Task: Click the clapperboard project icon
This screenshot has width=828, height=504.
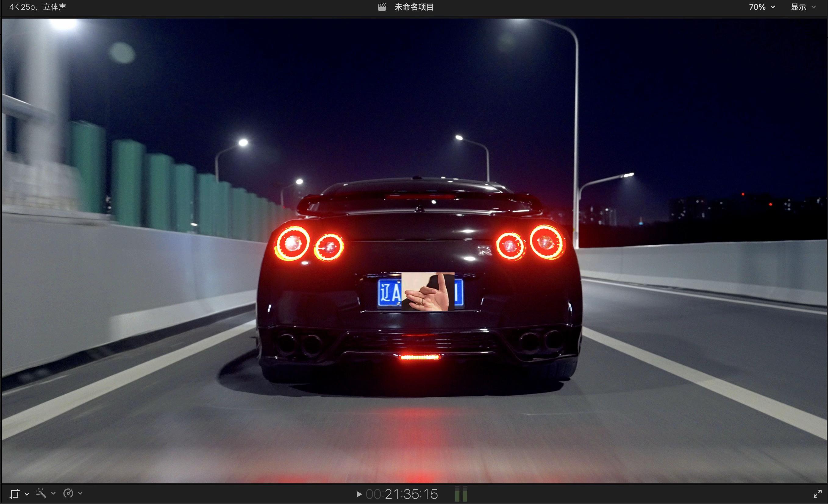Action: 382,7
